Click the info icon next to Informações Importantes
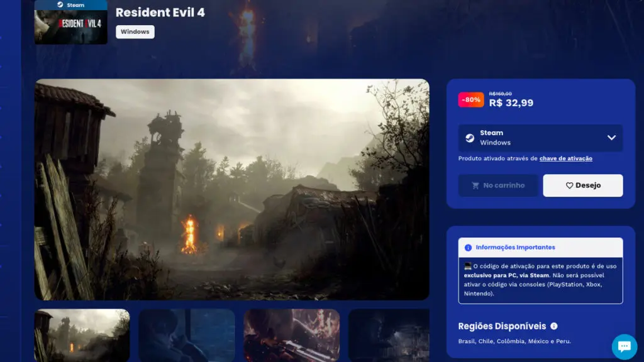This screenshot has height=362, width=644. tap(468, 248)
